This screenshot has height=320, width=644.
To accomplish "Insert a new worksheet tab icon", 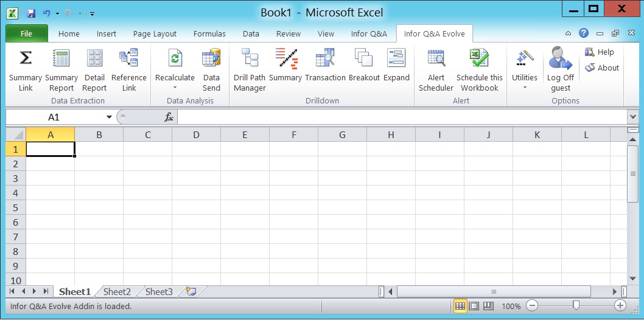I will 191,291.
